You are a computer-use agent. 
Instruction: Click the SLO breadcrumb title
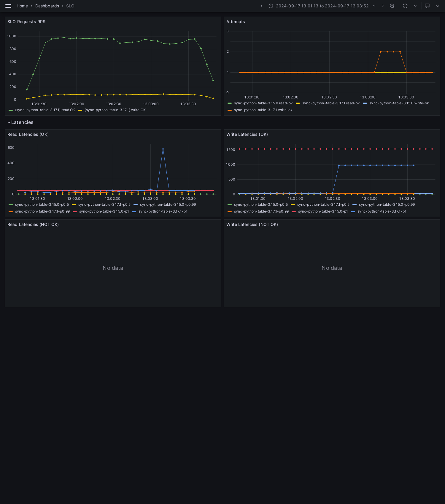[70, 6]
